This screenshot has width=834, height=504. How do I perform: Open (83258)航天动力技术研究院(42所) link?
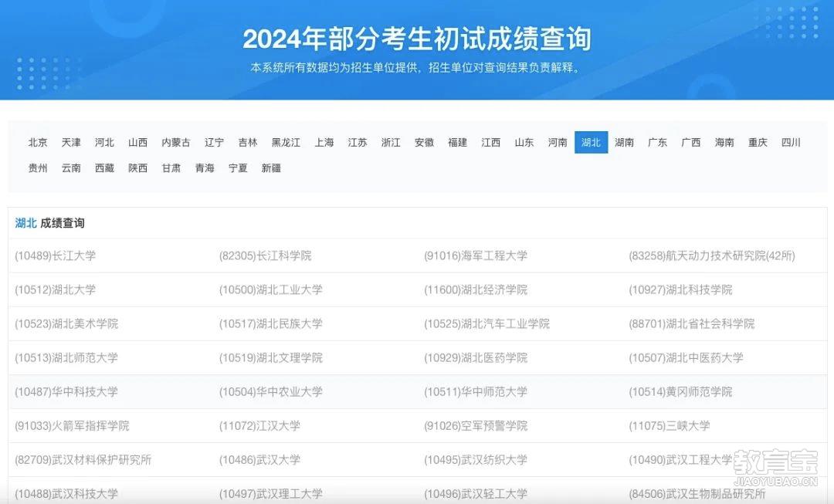point(712,255)
